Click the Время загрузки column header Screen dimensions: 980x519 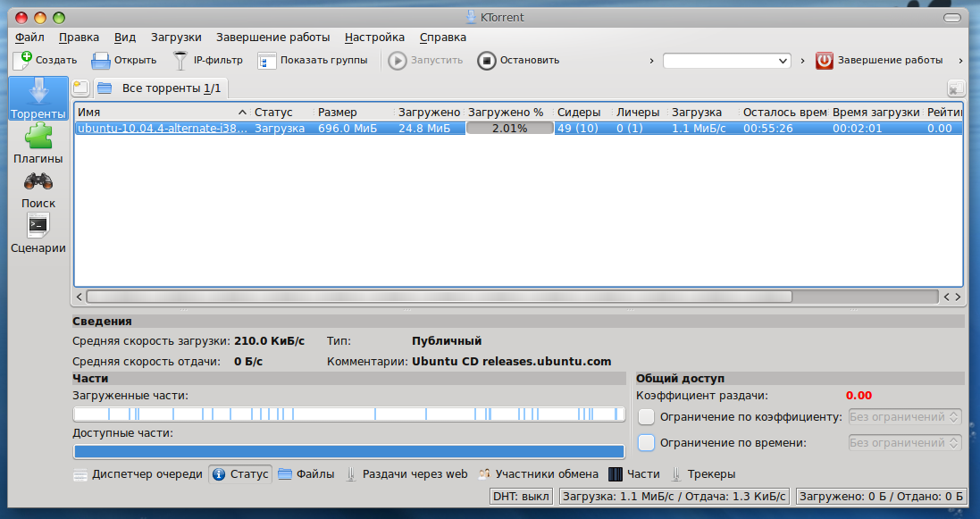pos(875,112)
